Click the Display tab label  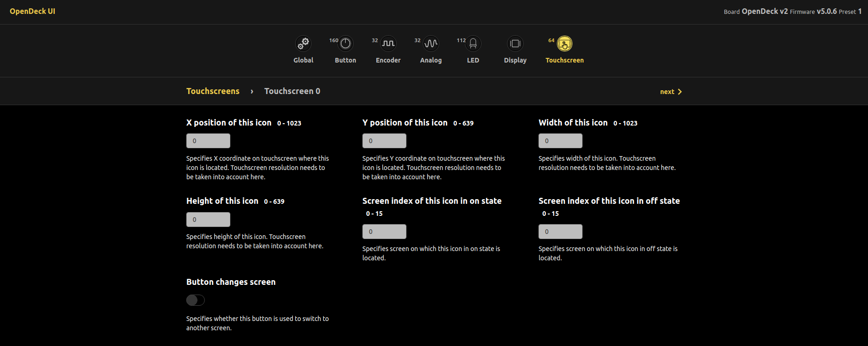[x=515, y=60]
